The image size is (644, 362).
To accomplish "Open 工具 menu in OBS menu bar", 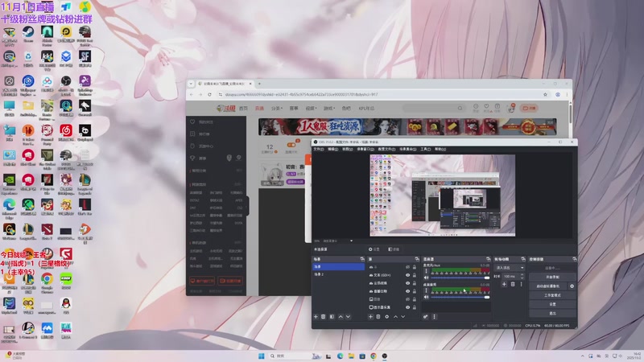I will 425,149.
